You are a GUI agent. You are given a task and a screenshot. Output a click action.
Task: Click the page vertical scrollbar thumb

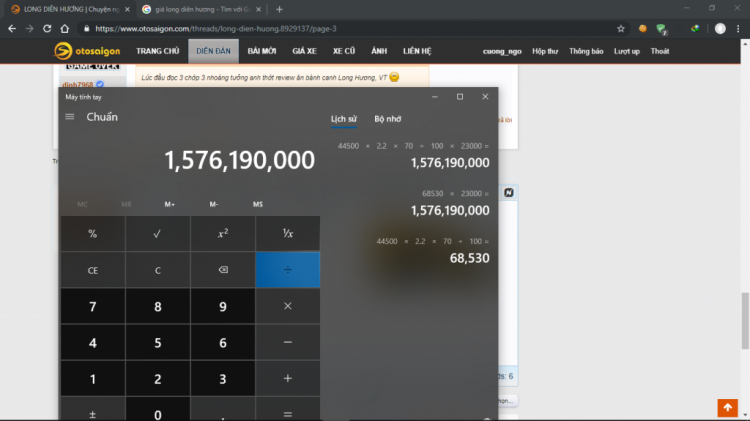point(745,321)
